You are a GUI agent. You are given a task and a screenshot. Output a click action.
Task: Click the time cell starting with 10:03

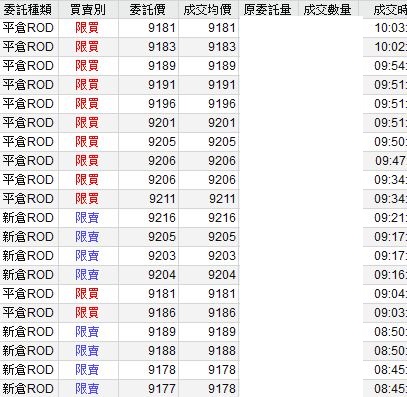coord(385,28)
